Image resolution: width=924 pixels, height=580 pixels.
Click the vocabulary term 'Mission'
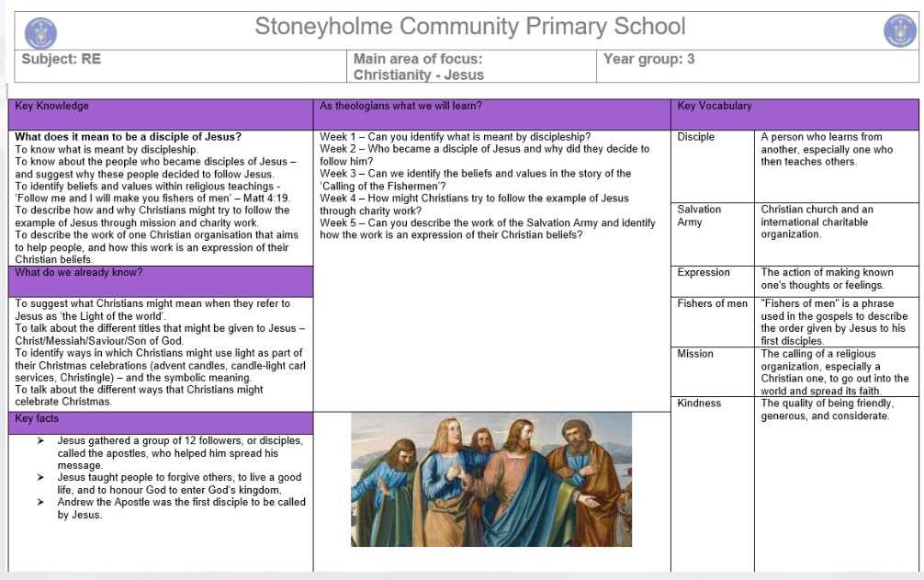(694, 354)
